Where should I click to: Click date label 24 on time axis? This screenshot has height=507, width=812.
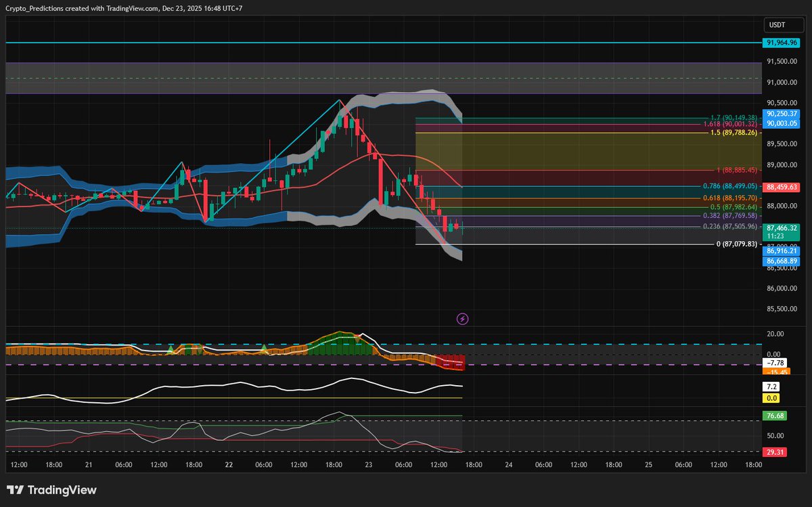click(509, 465)
